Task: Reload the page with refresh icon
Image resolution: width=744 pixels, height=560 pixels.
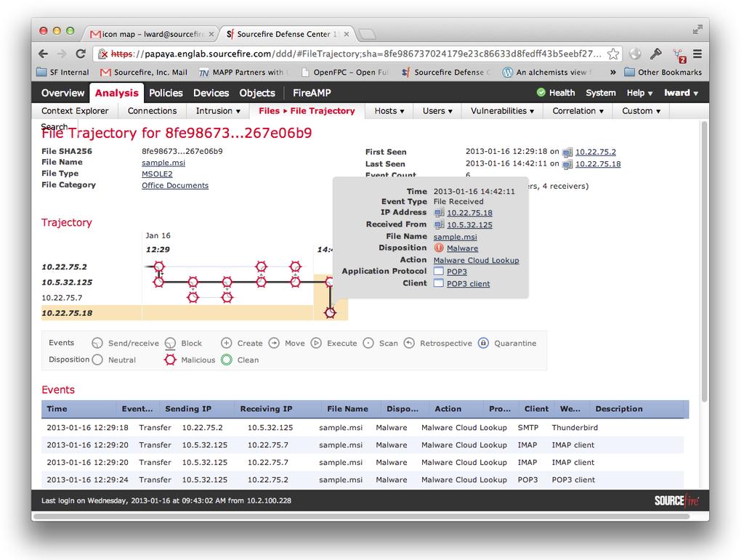Action: coord(81,54)
